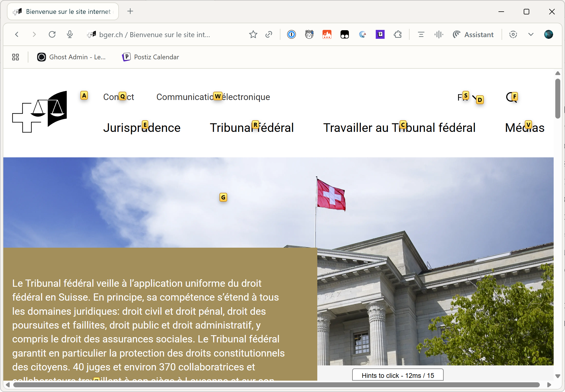Click the horizontal scrollbar right arrow
Image resolution: width=565 pixels, height=392 pixels.
[549, 385]
